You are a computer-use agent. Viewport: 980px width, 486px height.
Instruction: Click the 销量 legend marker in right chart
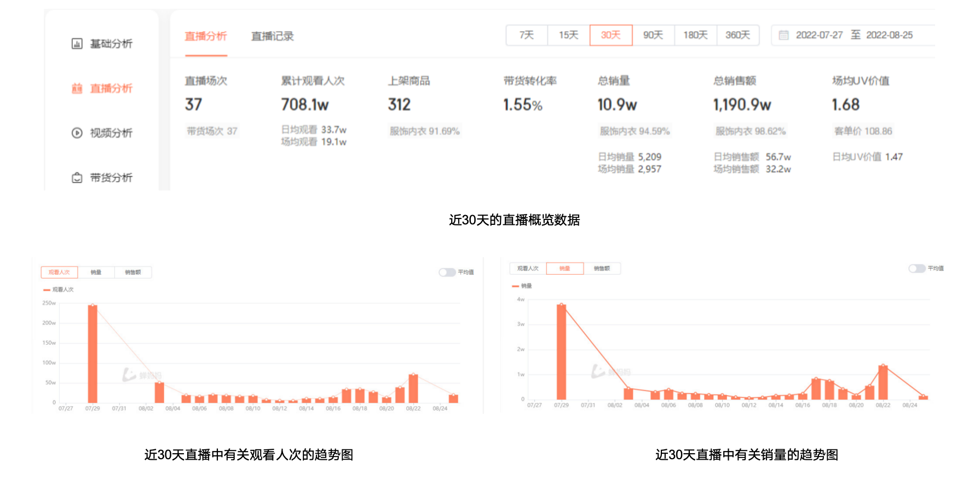point(515,286)
